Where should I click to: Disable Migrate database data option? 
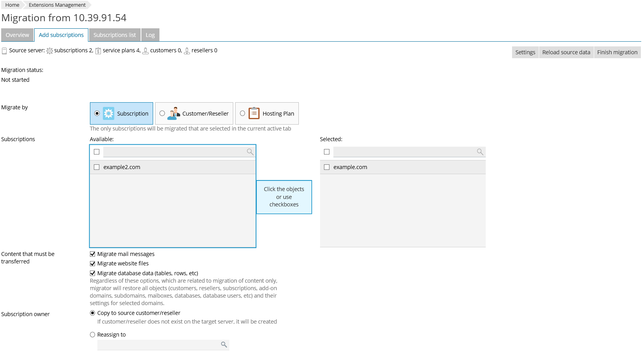93,273
